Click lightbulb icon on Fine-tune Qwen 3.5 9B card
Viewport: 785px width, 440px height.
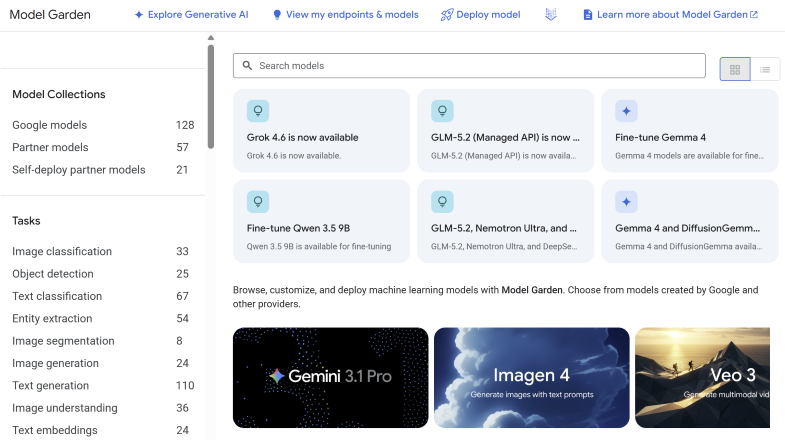coord(258,201)
